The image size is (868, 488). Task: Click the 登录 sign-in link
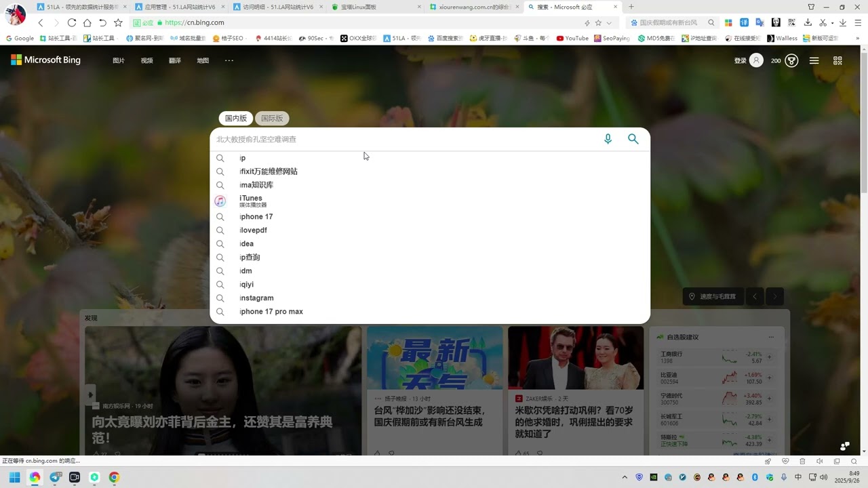[x=740, y=60]
